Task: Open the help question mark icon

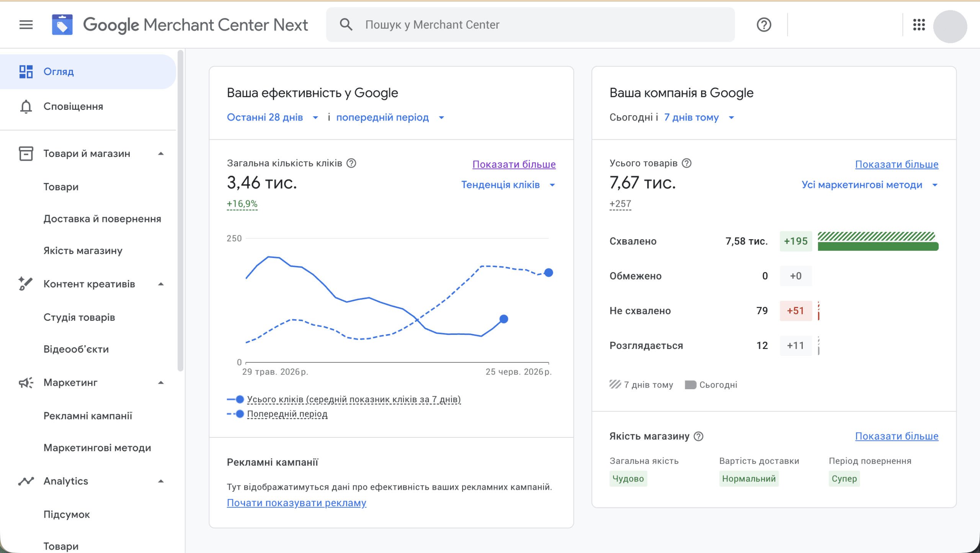Action: tap(764, 25)
